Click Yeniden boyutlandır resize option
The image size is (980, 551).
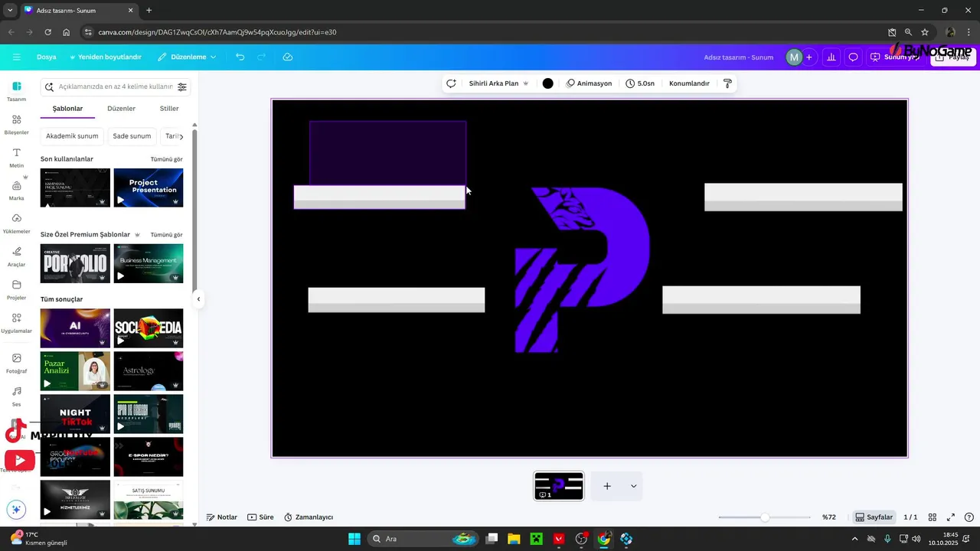click(106, 57)
